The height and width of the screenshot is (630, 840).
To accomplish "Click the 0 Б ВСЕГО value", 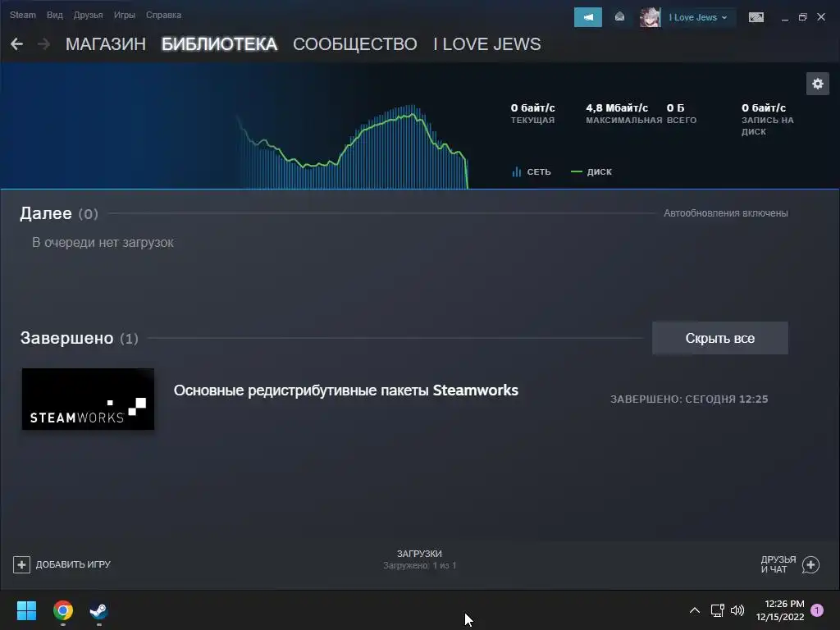I will (x=682, y=113).
